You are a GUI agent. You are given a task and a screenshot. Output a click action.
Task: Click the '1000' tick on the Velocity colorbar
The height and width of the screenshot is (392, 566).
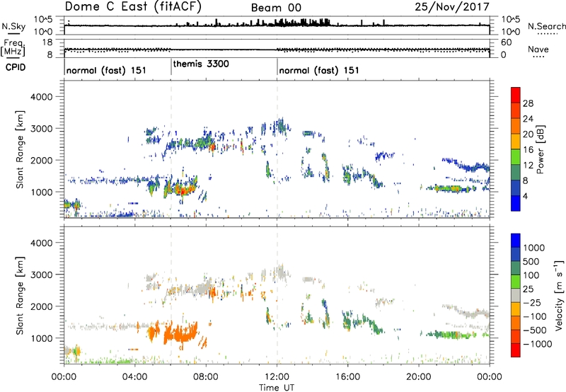pyautogui.click(x=533, y=248)
